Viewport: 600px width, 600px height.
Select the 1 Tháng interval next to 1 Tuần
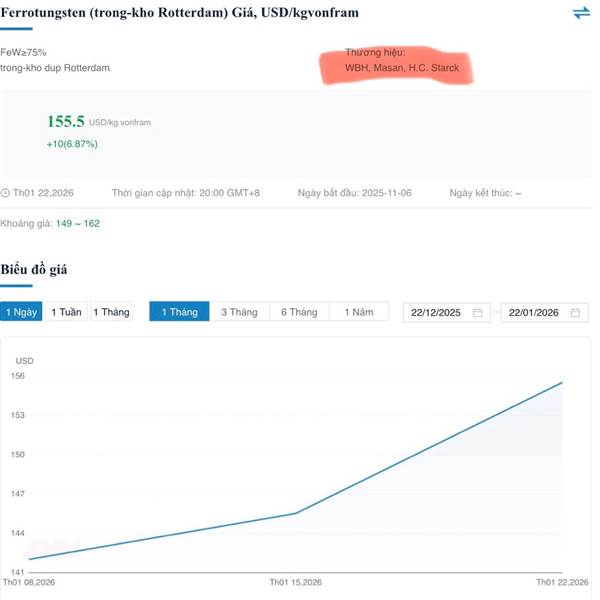coord(111,312)
